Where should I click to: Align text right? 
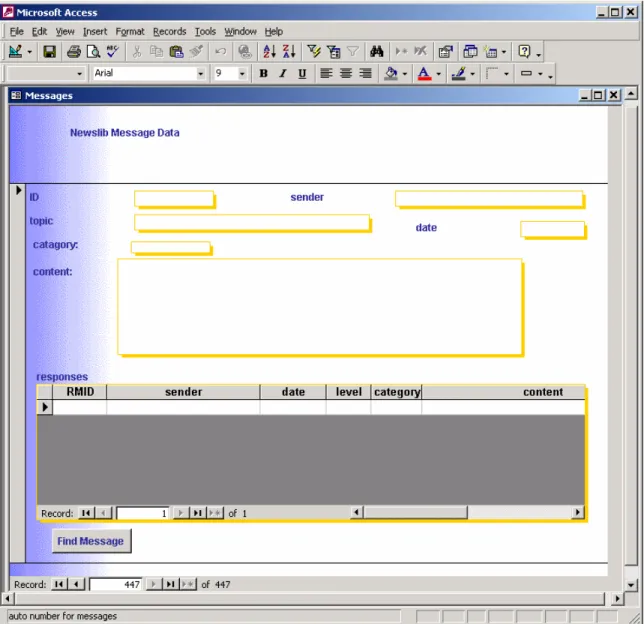366,74
